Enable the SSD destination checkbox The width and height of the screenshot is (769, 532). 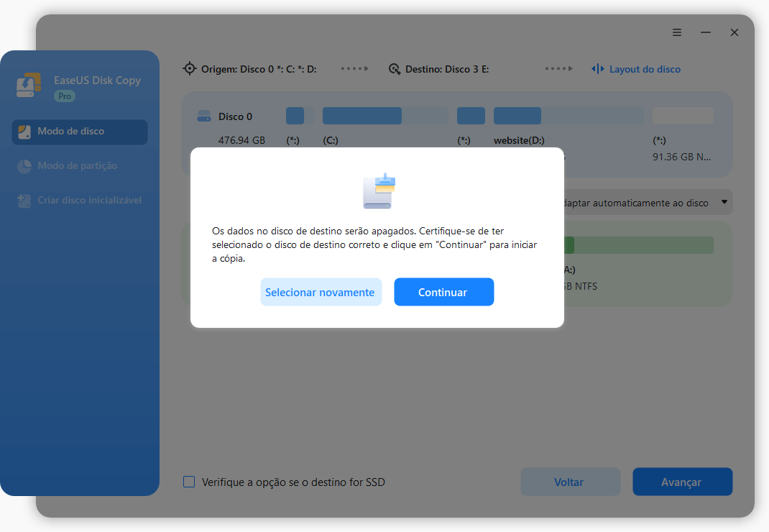(189, 482)
